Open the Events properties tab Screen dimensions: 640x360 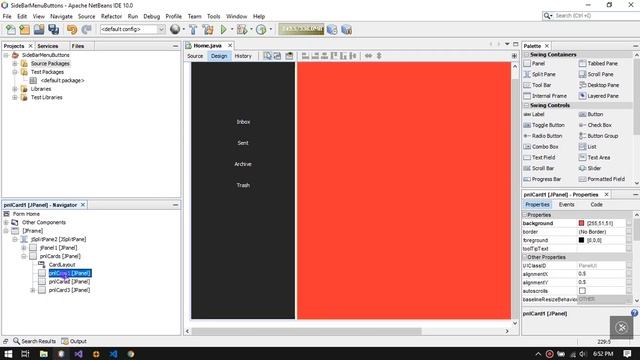[x=566, y=204]
